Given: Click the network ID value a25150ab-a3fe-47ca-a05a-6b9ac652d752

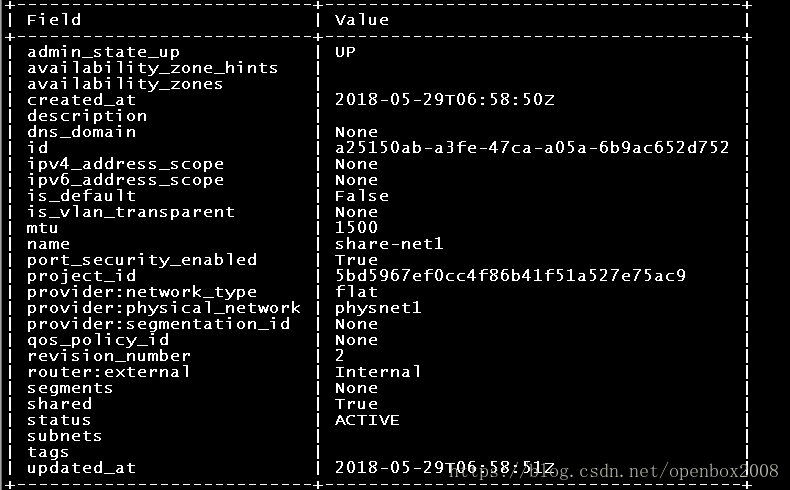Looking at the screenshot, I should click(531, 148).
